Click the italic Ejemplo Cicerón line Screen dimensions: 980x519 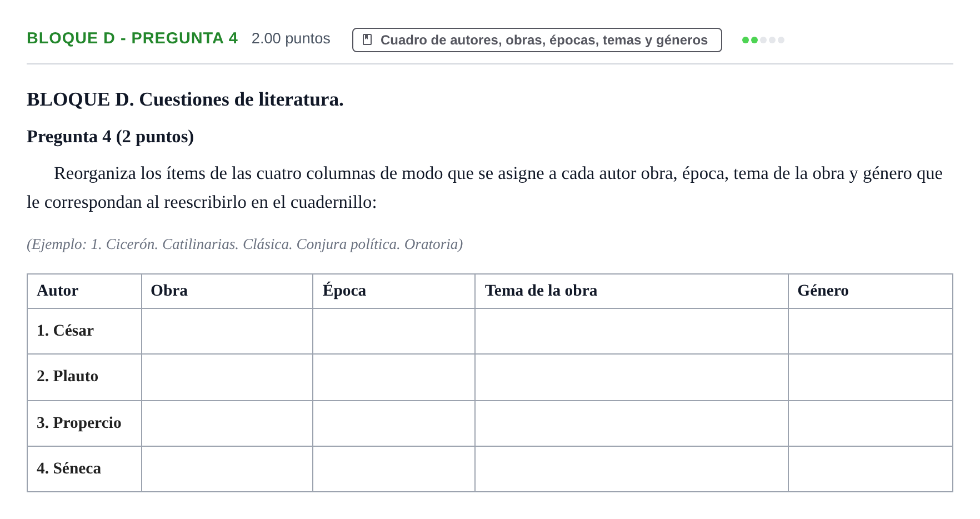[244, 244]
